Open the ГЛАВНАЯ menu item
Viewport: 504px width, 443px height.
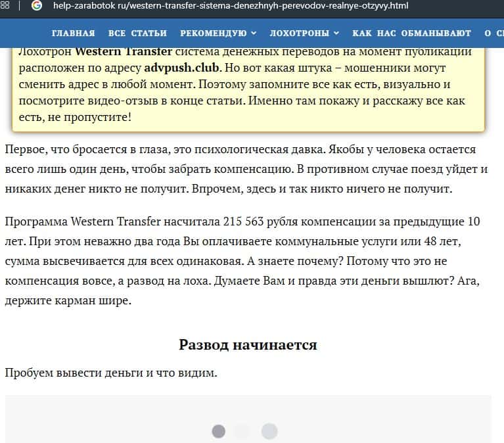[74, 33]
